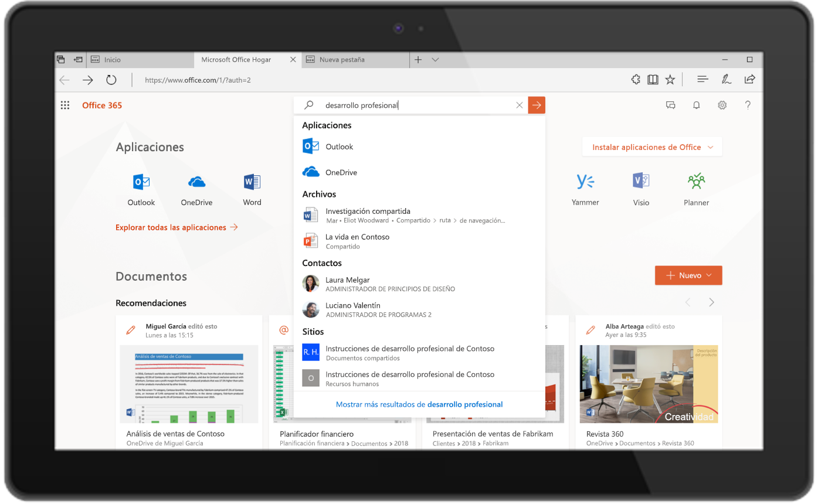Click the set tabs aside icon
The height and width of the screenshot is (504, 818).
click(77, 59)
